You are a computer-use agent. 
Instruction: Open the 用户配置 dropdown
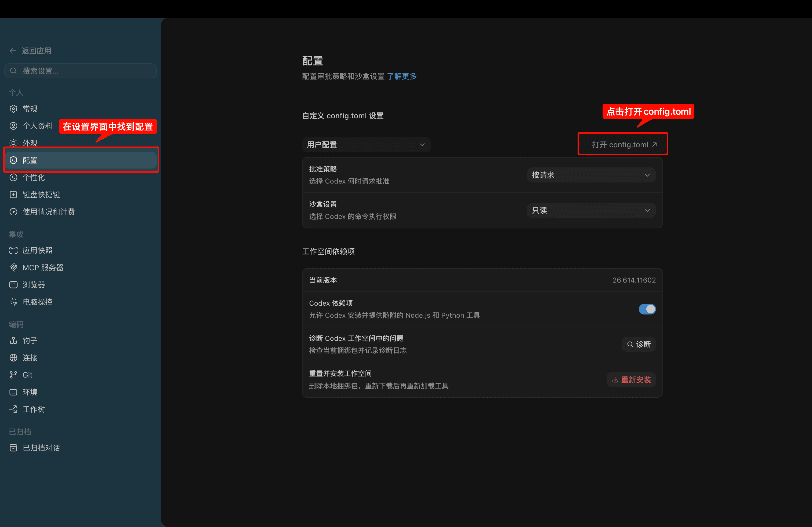pos(366,145)
